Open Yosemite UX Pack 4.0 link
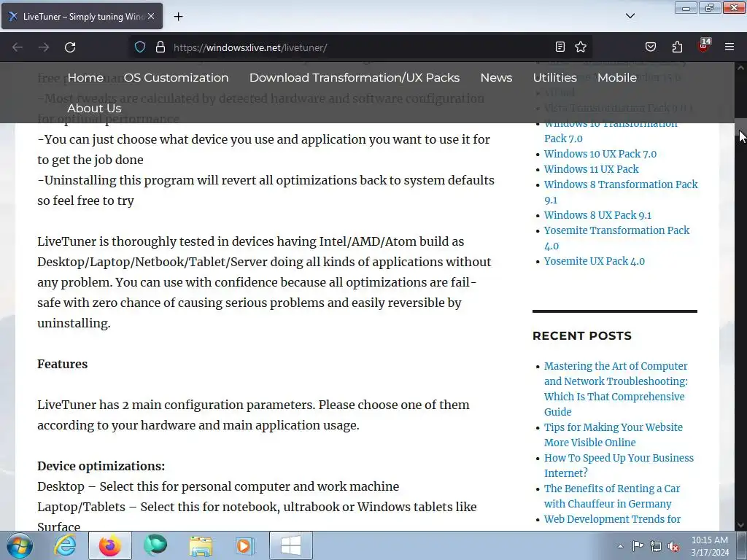Screen dimensions: 747x560 (x=594, y=261)
